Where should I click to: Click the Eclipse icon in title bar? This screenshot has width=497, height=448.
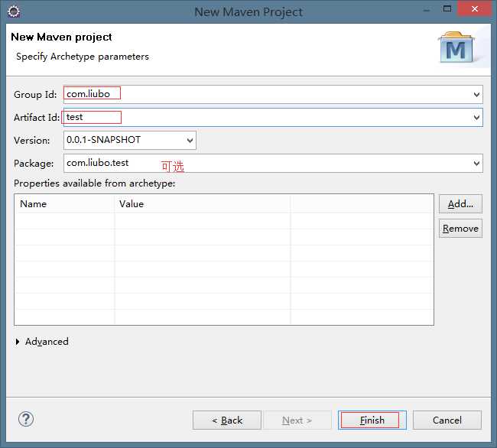click(x=14, y=12)
